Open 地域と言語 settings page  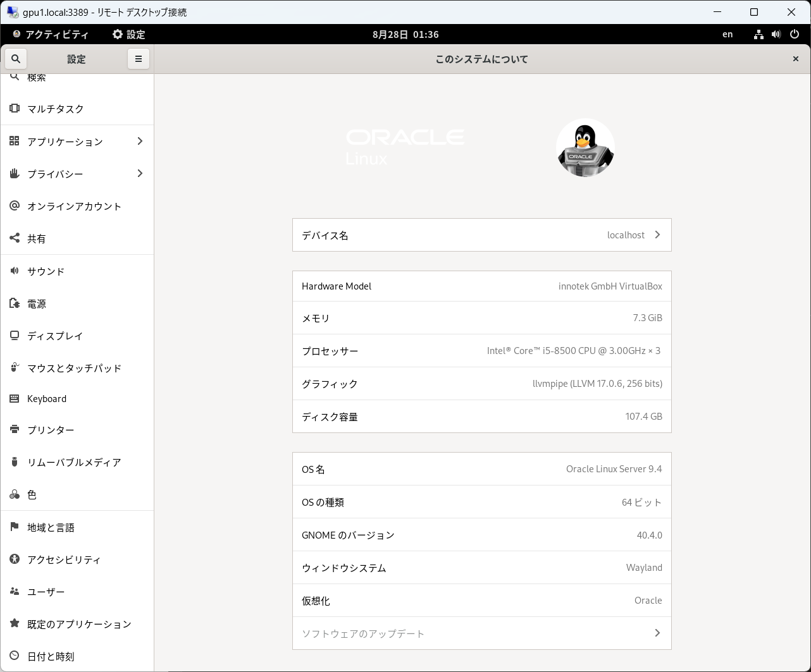77,527
